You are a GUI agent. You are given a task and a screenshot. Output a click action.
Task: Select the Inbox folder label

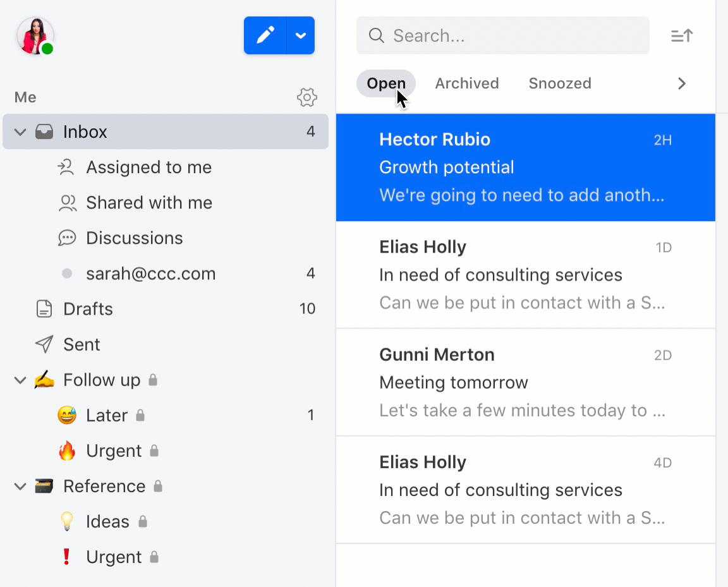pos(85,132)
